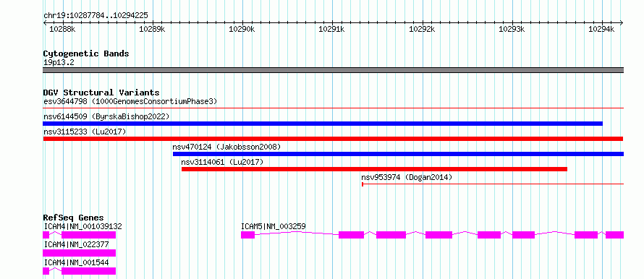Open variant label nsv6144509 (ByrskaBishop2022)
The image size is (644, 279).
coord(106,116)
